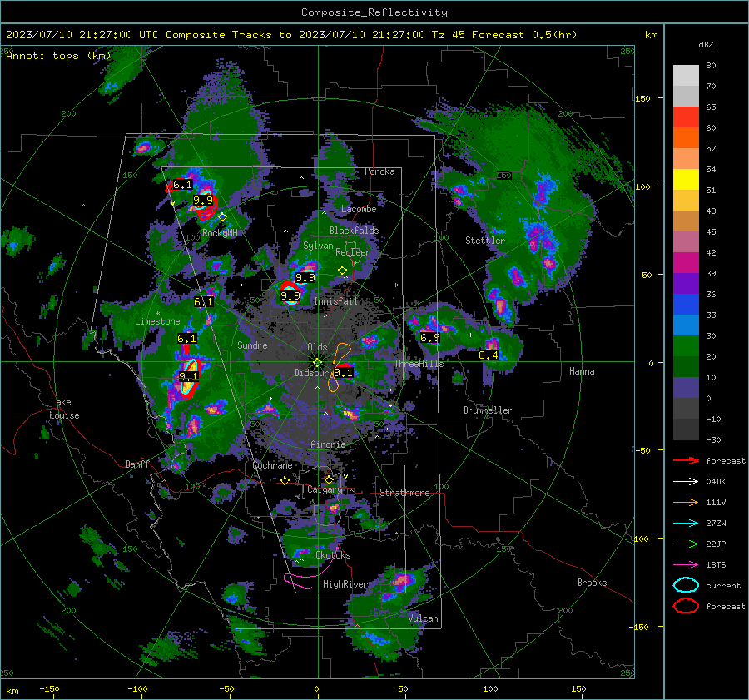
Task: Click the -150 tick on bottom axis
Action: (x=49, y=688)
